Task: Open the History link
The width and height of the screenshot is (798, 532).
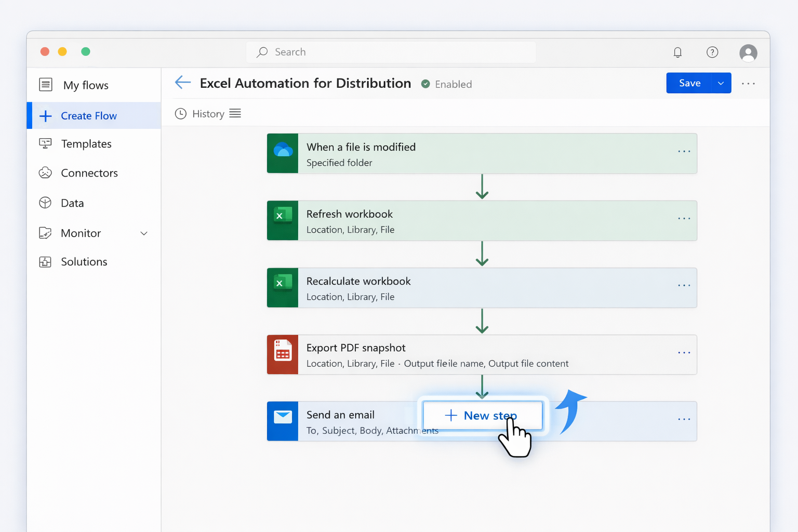Action: (208, 114)
